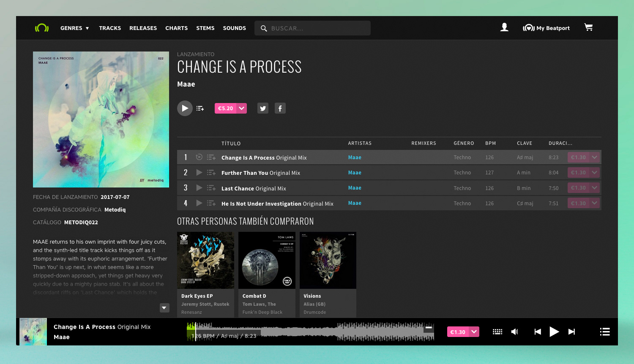Screen dimensions: 634x364
Task: Click the search magnifier icon
Action: [264, 28]
